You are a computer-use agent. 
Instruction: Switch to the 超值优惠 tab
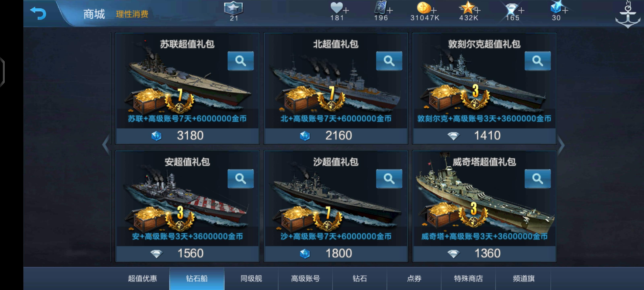point(142,279)
